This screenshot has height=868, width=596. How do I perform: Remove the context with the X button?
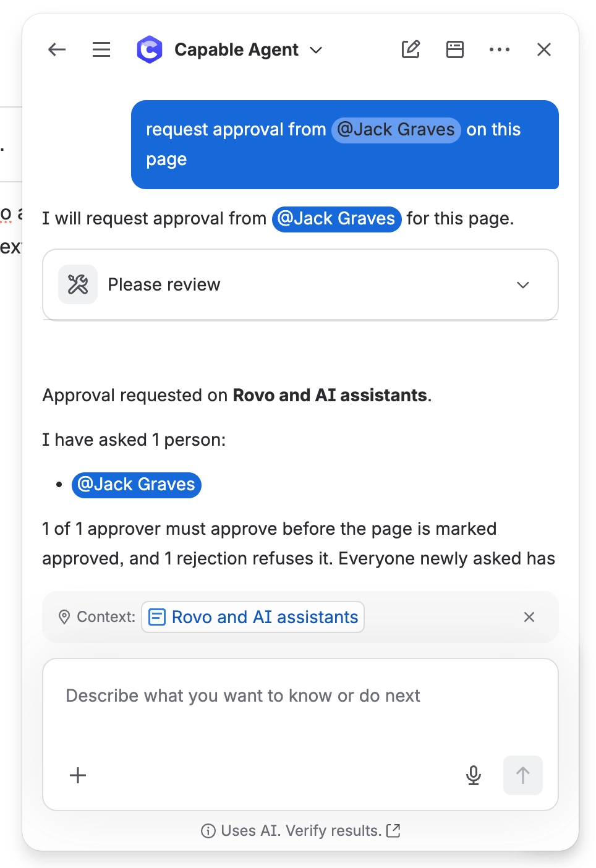tap(529, 617)
